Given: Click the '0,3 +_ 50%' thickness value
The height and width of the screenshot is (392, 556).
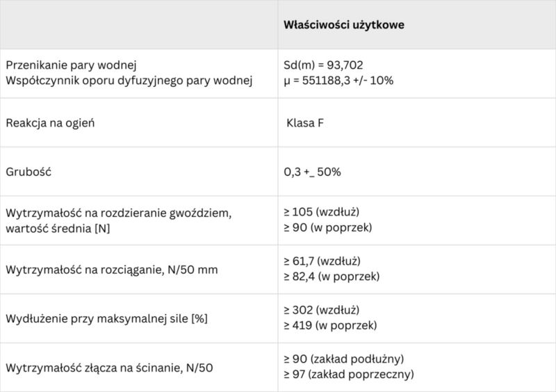Looking at the screenshot, I should [x=312, y=172].
